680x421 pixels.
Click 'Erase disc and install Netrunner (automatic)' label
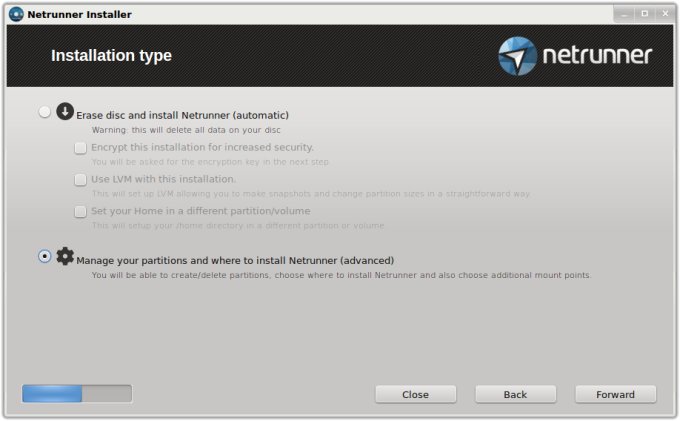pyautogui.click(x=183, y=115)
